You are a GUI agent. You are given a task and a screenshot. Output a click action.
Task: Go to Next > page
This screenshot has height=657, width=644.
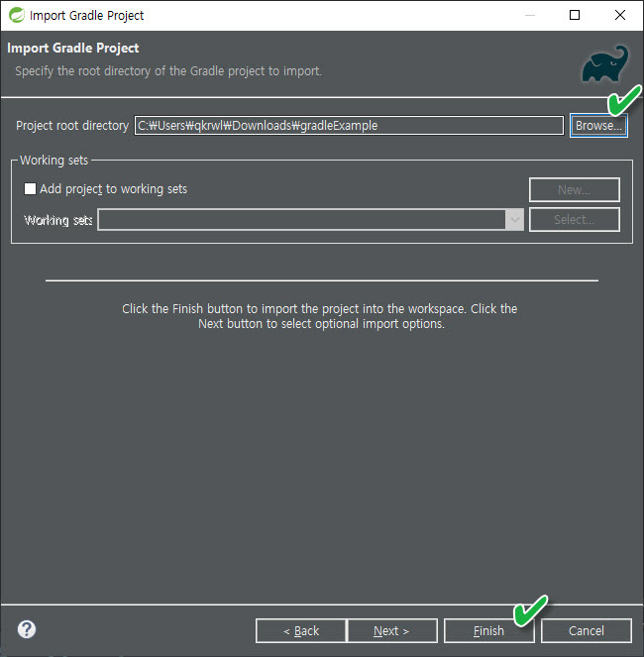point(391,630)
